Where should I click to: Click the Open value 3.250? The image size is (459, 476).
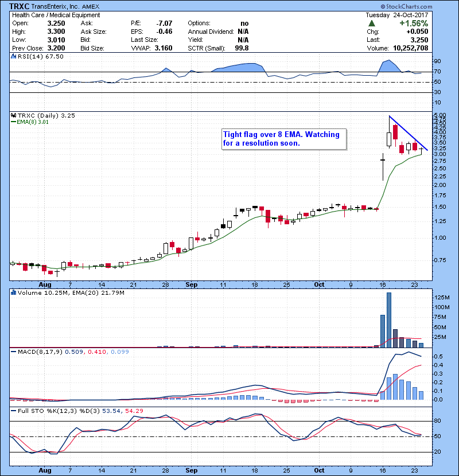[56, 24]
